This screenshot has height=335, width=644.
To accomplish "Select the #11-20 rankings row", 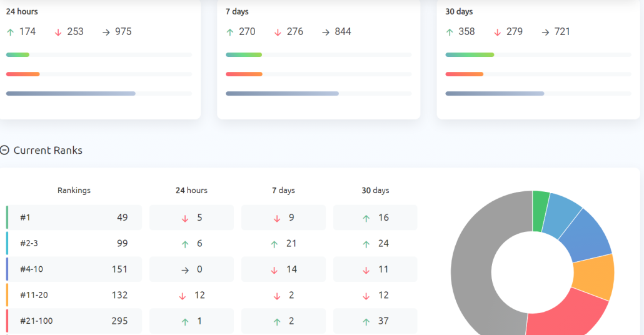I will [x=74, y=295].
